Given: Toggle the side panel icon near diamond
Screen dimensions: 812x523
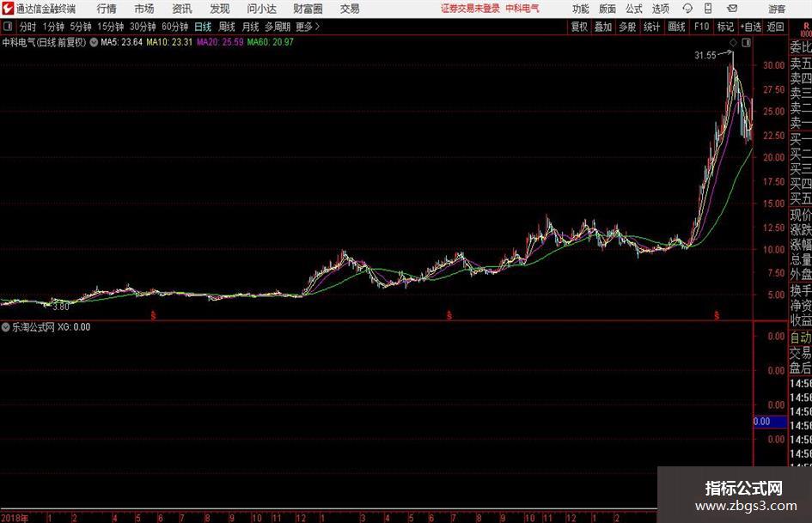Looking at the screenshot, I should pos(746,43).
